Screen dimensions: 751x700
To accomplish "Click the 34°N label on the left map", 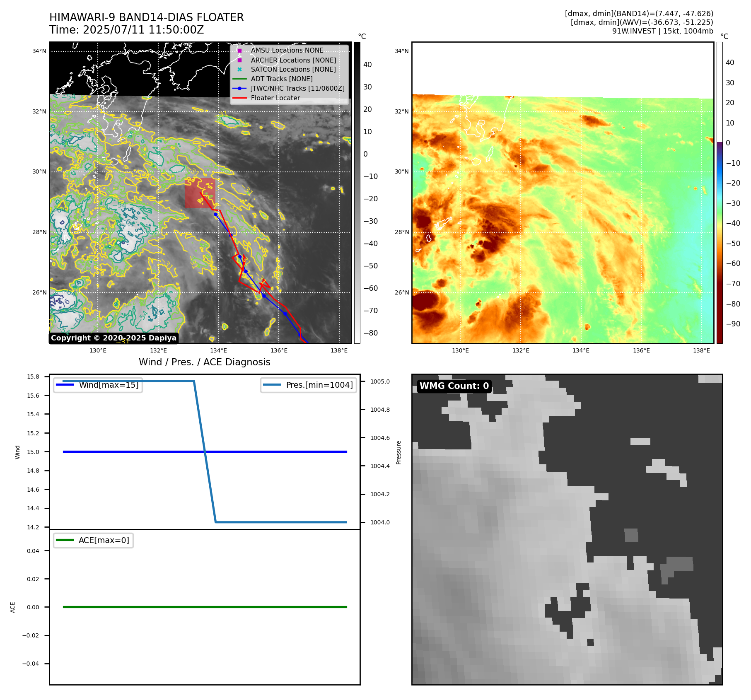I will point(39,51).
